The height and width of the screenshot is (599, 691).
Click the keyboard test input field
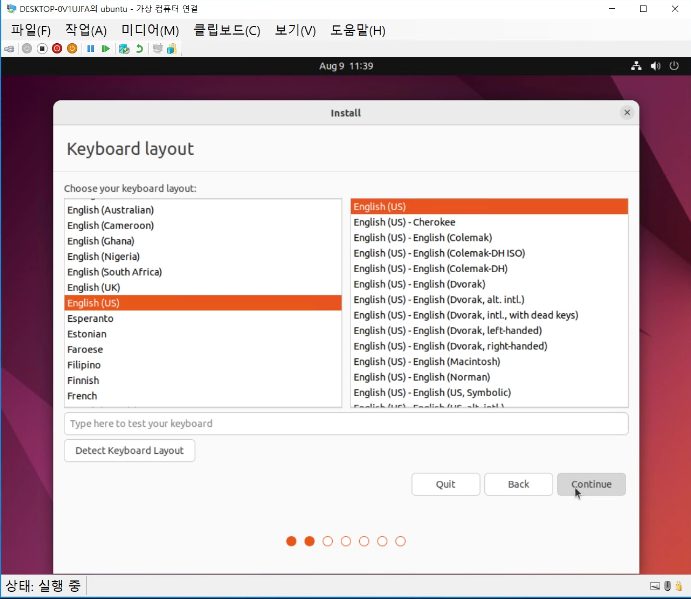(346, 424)
